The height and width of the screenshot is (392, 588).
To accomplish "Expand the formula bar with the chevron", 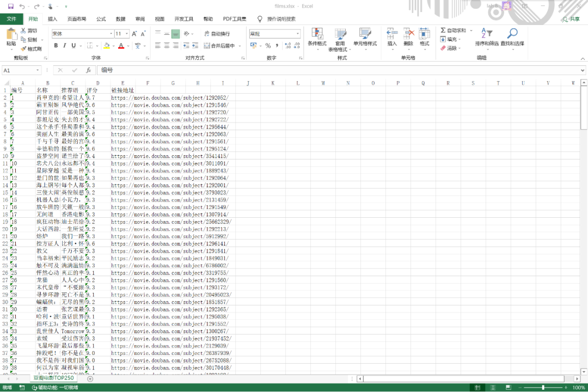I will point(583,70).
